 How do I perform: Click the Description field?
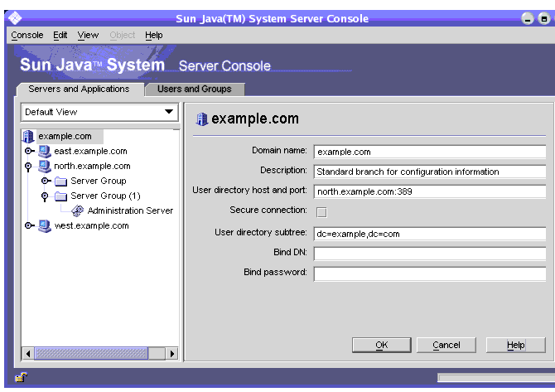(x=430, y=172)
